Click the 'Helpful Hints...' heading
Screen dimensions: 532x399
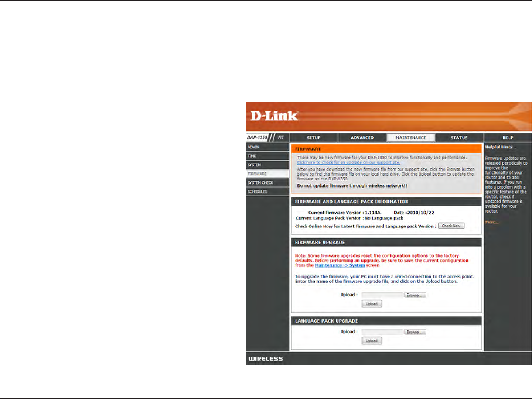501,147
